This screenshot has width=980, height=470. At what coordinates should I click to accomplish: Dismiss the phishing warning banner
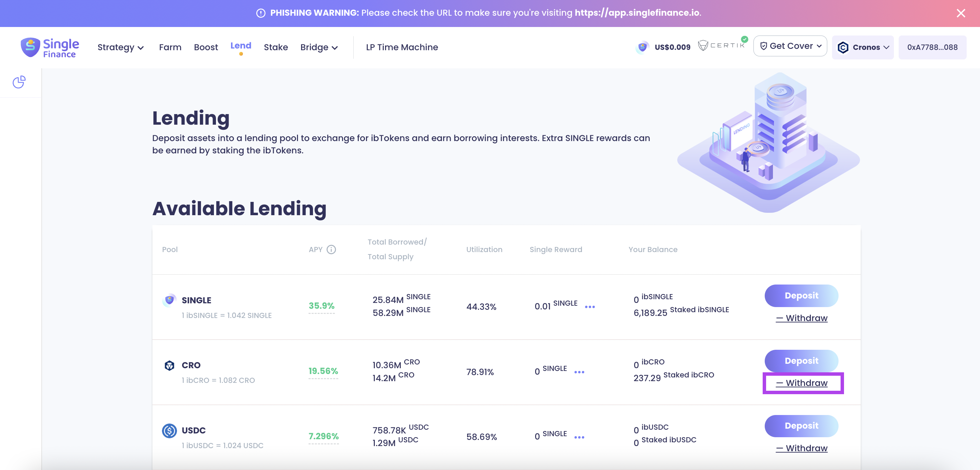(x=961, y=13)
